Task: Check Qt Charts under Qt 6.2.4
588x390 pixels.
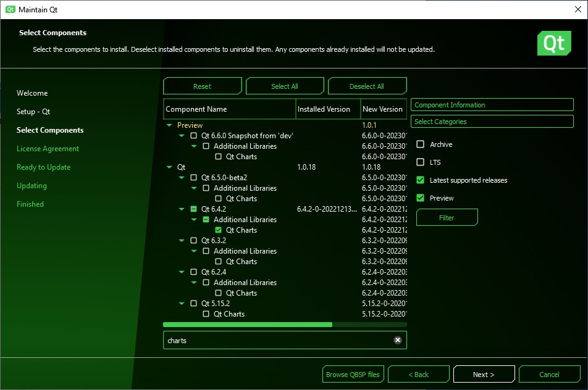Action: (x=218, y=292)
